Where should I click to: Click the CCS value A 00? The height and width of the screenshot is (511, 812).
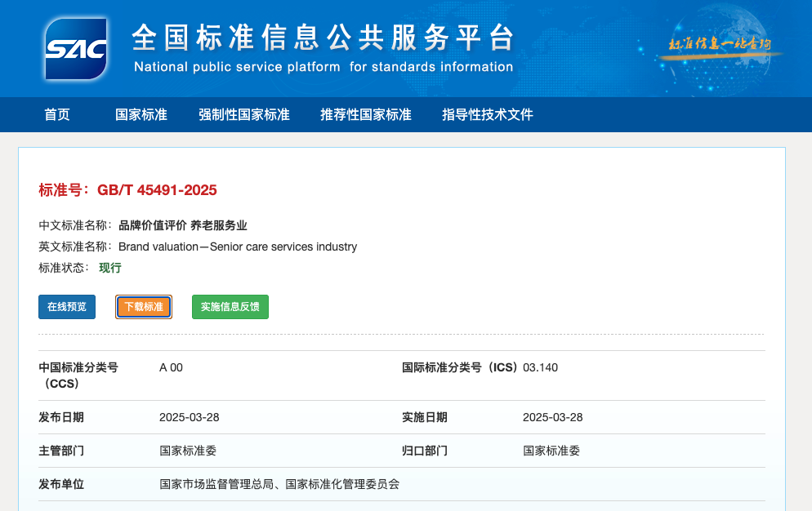pos(172,367)
